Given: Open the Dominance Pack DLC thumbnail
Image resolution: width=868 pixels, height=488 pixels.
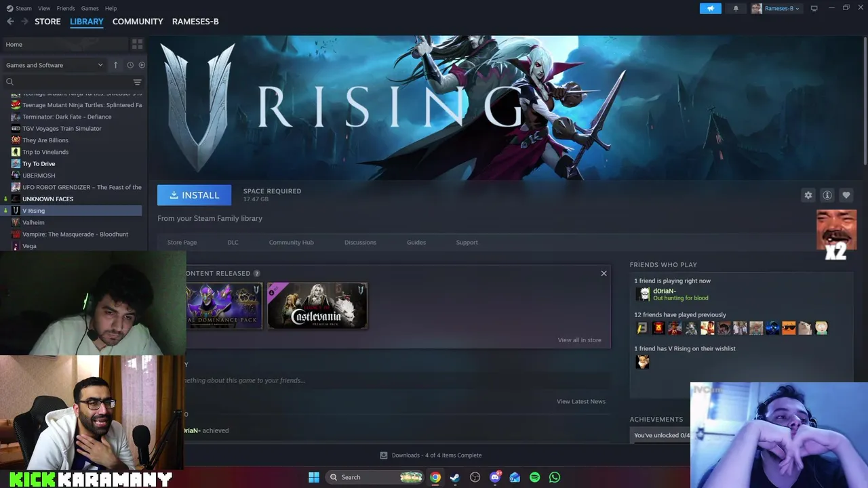Looking at the screenshot, I should pos(224,306).
